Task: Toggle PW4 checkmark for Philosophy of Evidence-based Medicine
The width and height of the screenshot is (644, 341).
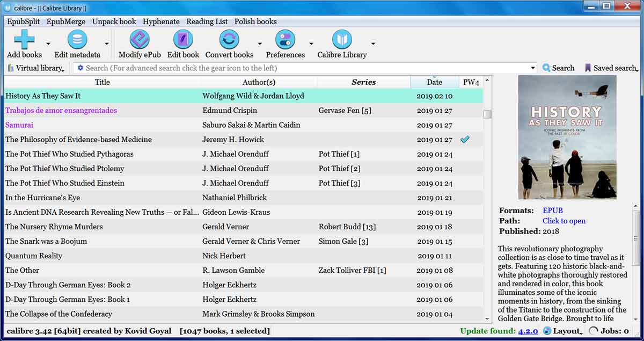Action: coord(465,140)
